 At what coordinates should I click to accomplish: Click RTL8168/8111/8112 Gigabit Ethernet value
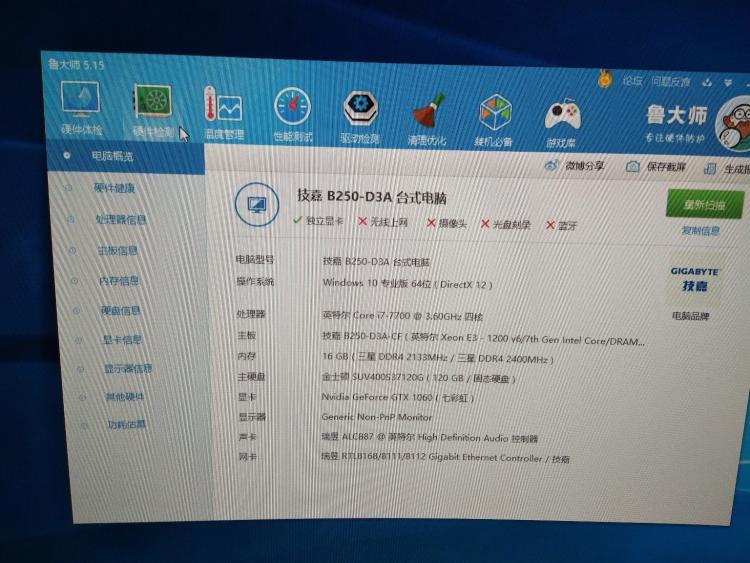[445, 458]
